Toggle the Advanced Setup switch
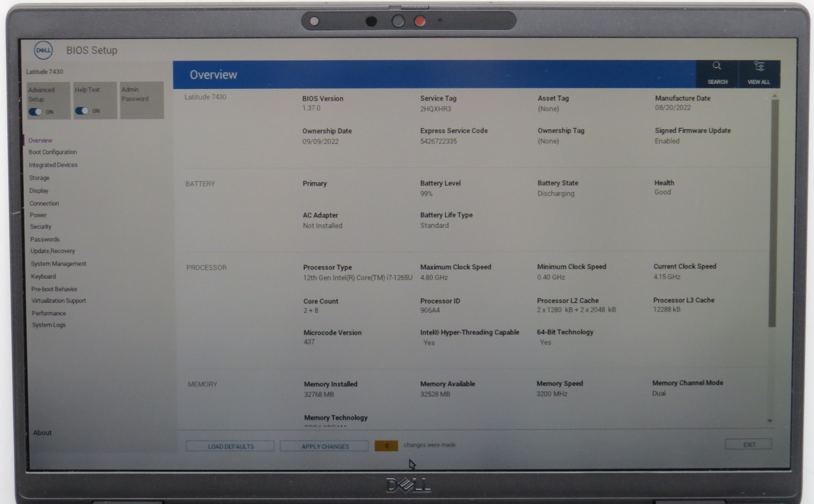 pos(36,112)
